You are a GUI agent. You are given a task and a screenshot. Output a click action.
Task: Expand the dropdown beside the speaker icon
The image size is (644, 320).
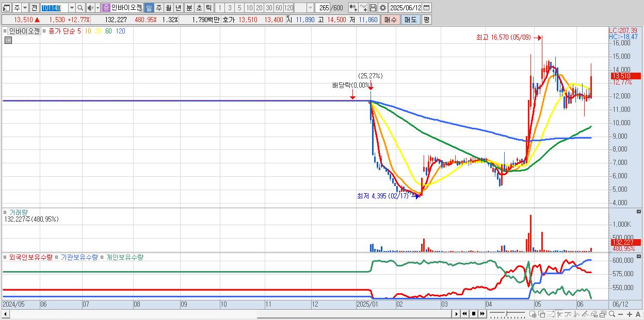click(x=98, y=8)
